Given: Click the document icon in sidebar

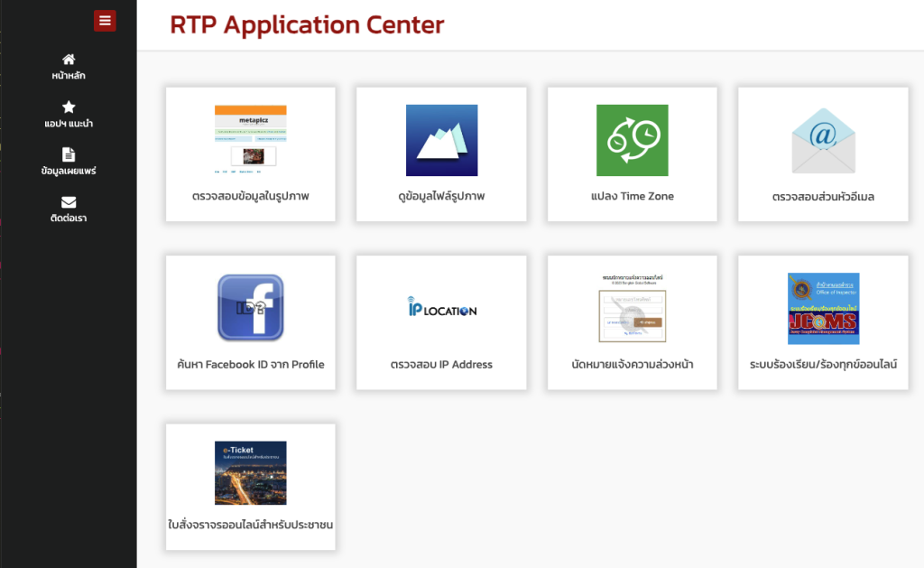Looking at the screenshot, I should coord(69,154).
